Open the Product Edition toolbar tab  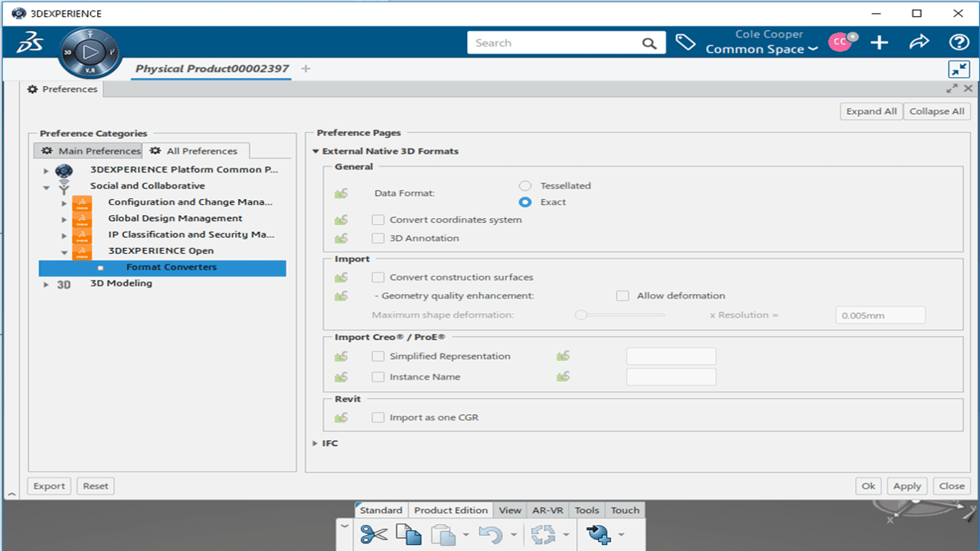point(450,510)
